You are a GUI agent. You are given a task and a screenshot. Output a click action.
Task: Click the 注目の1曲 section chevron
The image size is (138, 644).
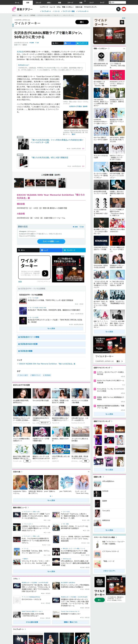(x=22, y=472)
